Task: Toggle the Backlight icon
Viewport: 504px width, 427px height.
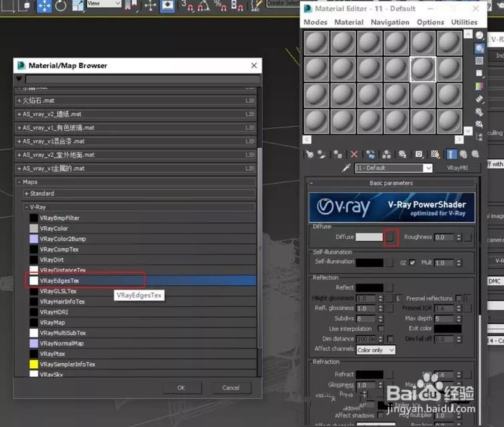Action: [479, 48]
